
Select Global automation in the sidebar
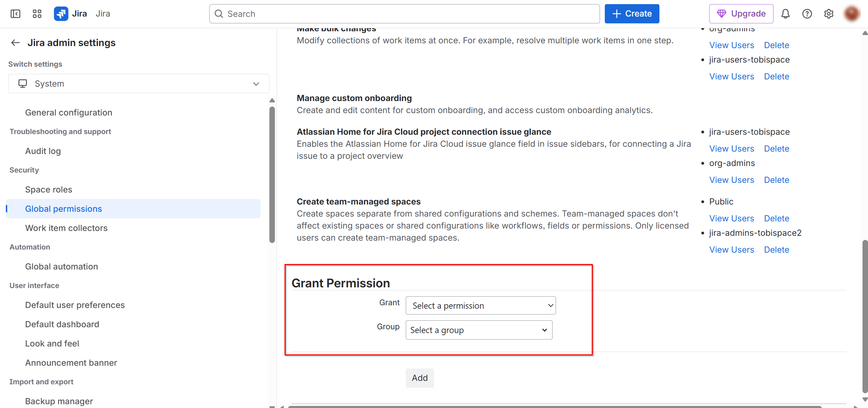[61, 266]
